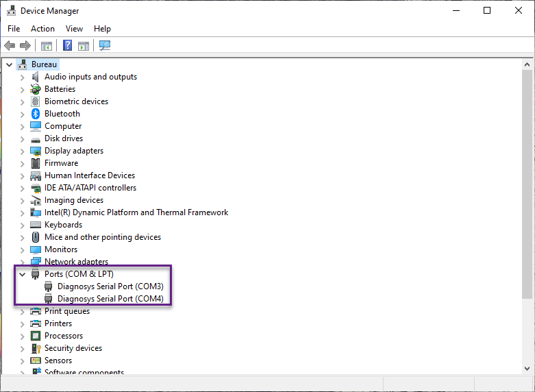Click the IDE ATA/ATAPI controllers icon
Viewport: 535px width, 392px height.
click(x=36, y=188)
